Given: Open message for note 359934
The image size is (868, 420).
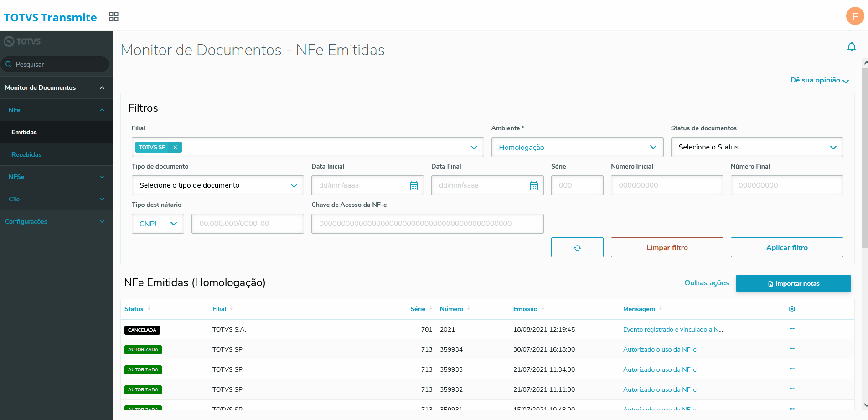Looking at the screenshot, I should pos(660,349).
